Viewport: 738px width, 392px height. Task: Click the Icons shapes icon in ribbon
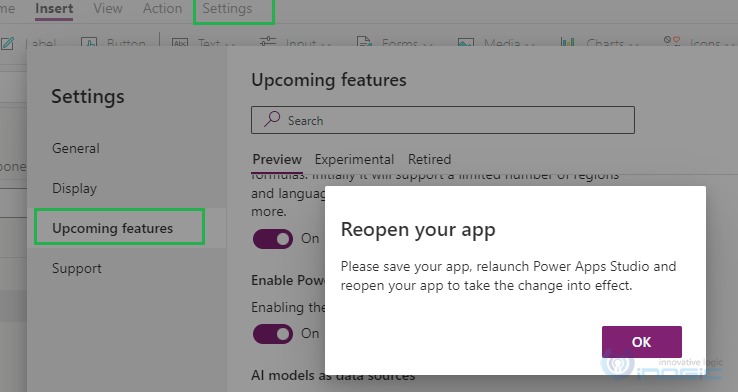point(672,40)
